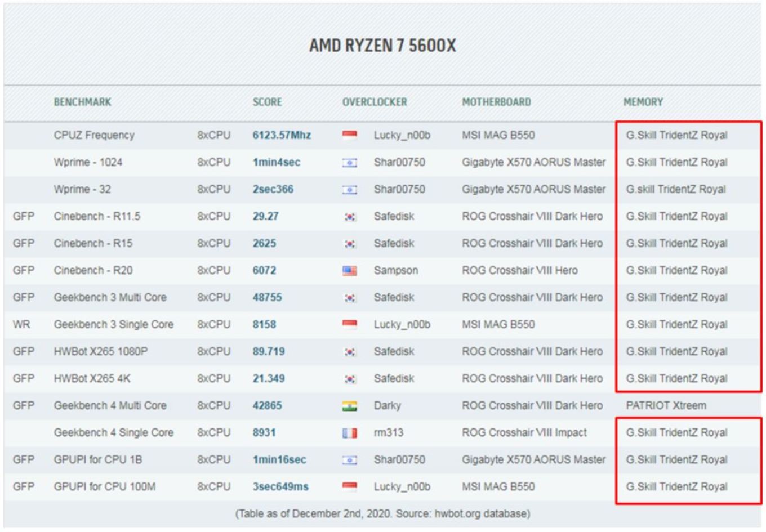Screen dimensions: 766x532
Task: Click Lucky_n00b in the CPUZ Frequency row
Action: tap(402, 135)
